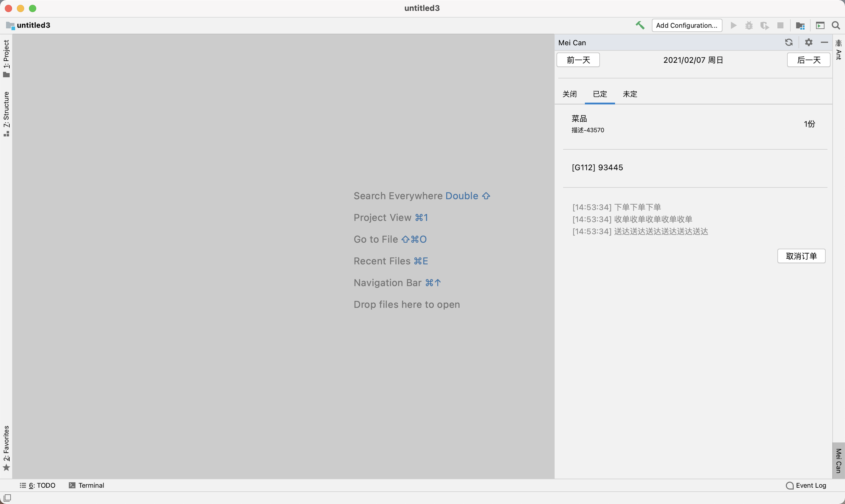Open Add Configuration dropdown
The width and height of the screenshot is (845, 504).
point(687,25)
